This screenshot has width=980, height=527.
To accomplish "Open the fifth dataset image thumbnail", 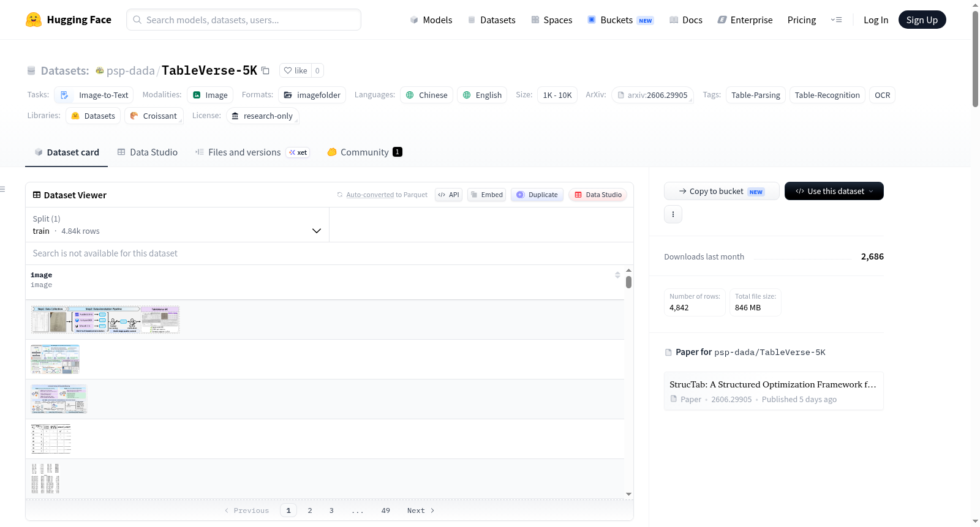I will [45, 479].
